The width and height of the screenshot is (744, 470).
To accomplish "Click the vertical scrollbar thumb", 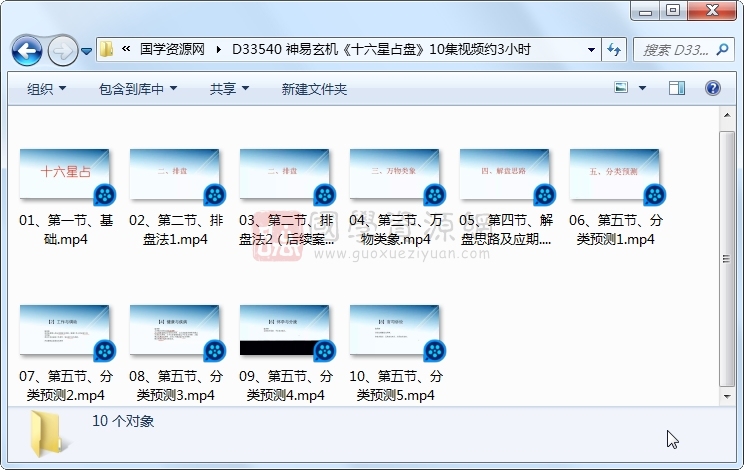I will click(x=727, y=259).
